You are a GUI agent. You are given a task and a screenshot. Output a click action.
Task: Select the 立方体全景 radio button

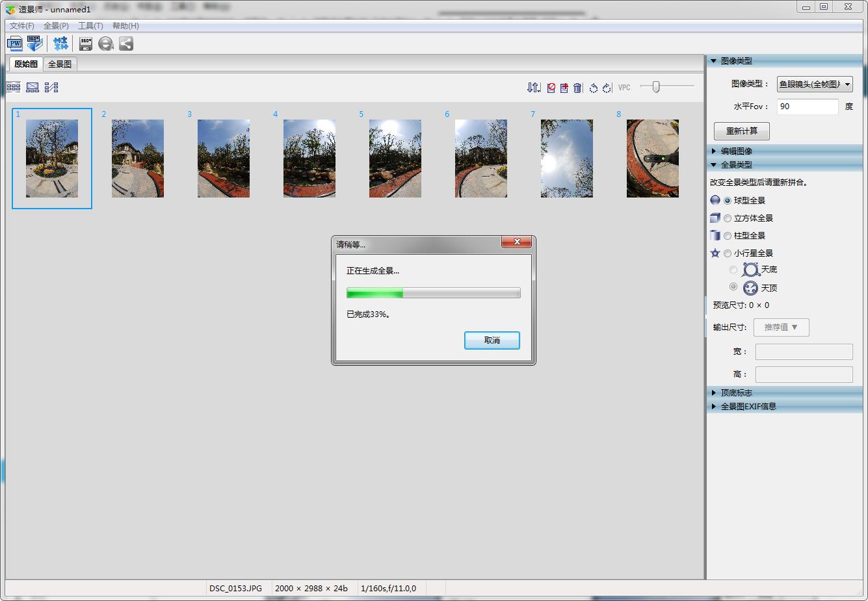(728, 218)
